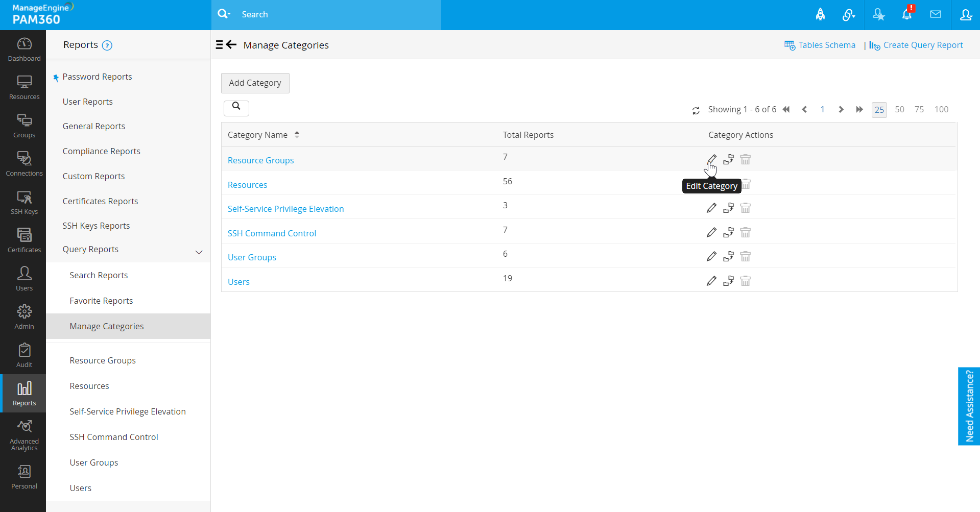Open the user profile menu icon
980x512 pixels.
pyautogui.click(x=965, y=15)
